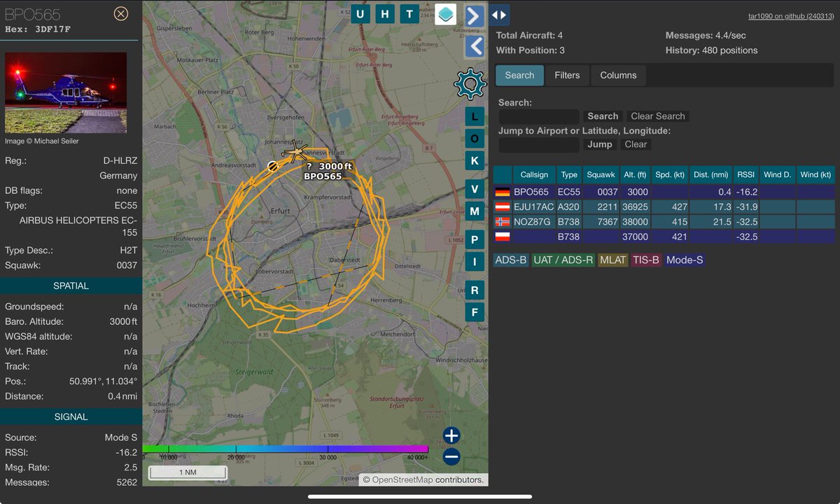Image resolution: width=840 pixels, height=504 pixels.
Task: Zoom in with the plus icon
Action: pyautogui.click(x=451, y=435)
